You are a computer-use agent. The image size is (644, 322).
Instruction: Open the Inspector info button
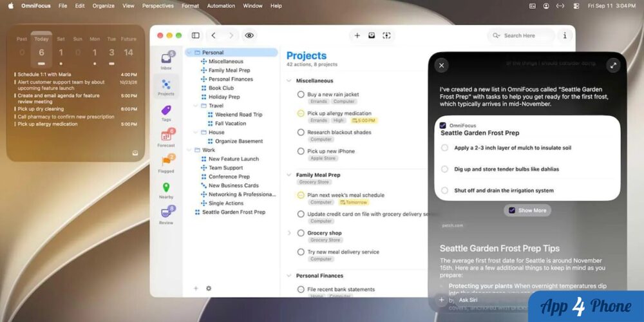pyautogui.click(x=565, y=35)
